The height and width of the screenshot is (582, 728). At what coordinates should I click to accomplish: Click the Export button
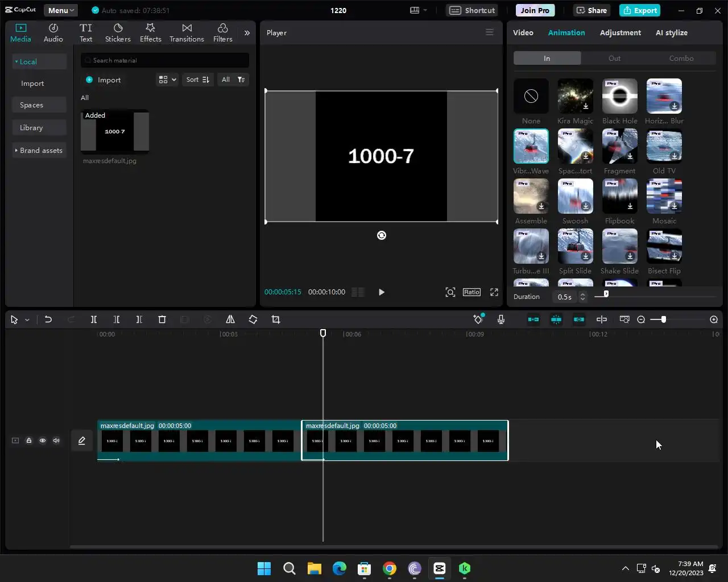640,10
